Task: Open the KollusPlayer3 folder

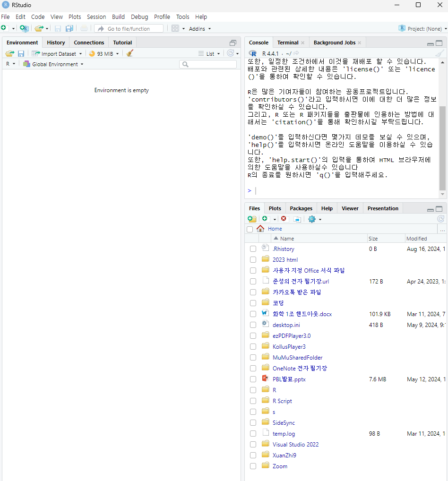Action: (289, 347)
